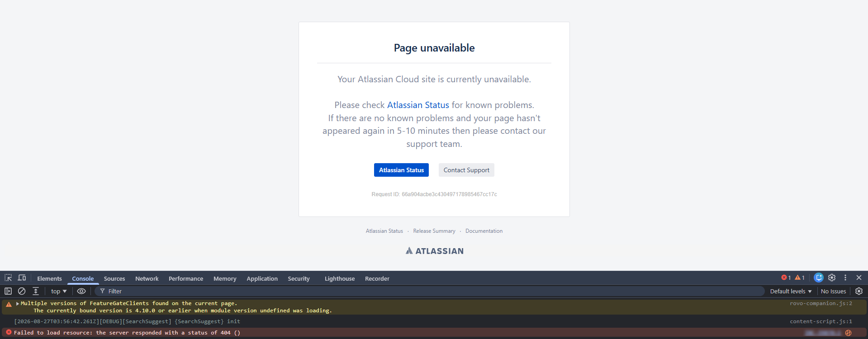Open the AI assistance chat icon
Image resolution: width=868 pixels, height=339 pixels.
point(819,278)
